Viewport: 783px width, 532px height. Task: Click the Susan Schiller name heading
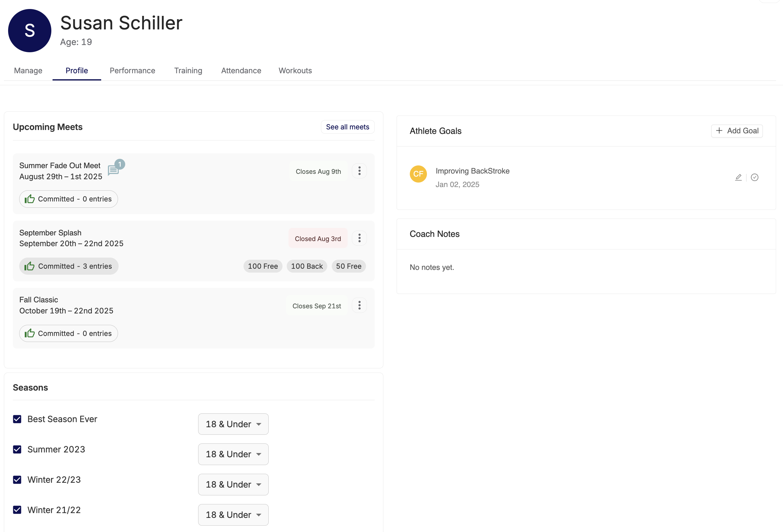tap(121, 23)
